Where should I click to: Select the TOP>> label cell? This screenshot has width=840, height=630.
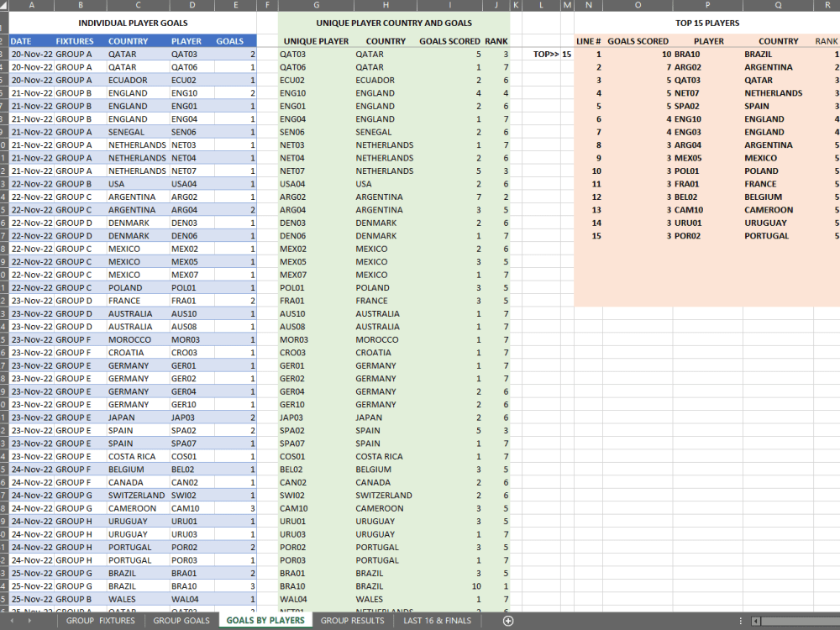(x=542, y=54)
